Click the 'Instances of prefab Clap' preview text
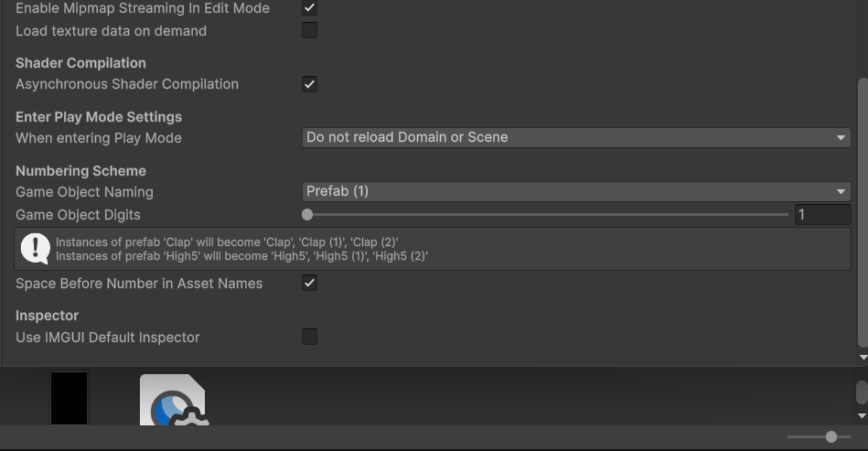 (x=227, y=242)
